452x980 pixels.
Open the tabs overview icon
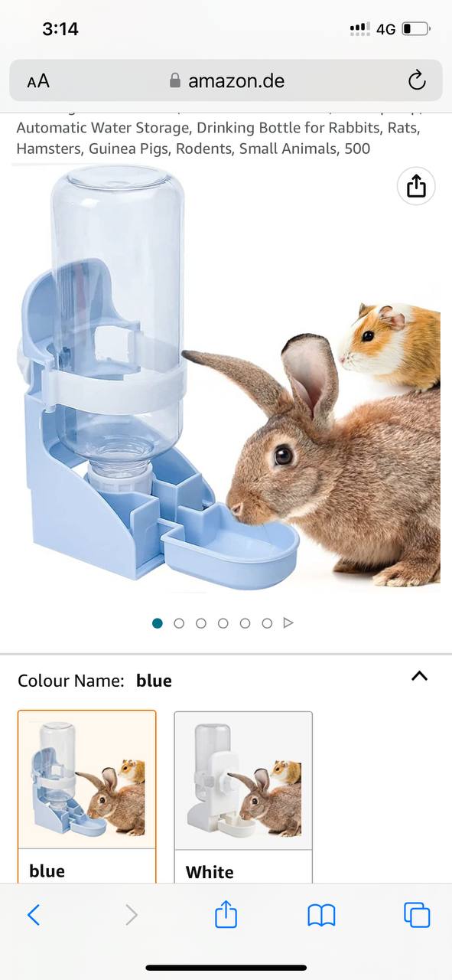tap(417, 915)
